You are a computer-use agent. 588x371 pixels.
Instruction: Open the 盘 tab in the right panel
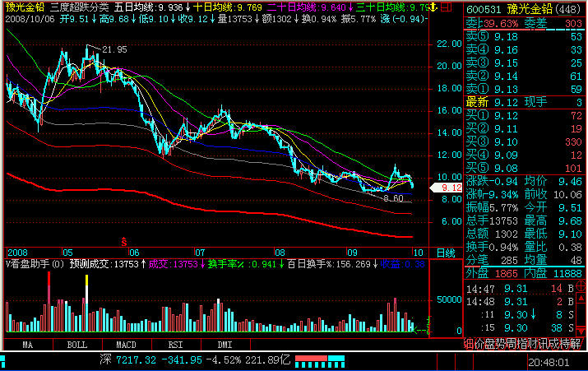coord(490,344)
